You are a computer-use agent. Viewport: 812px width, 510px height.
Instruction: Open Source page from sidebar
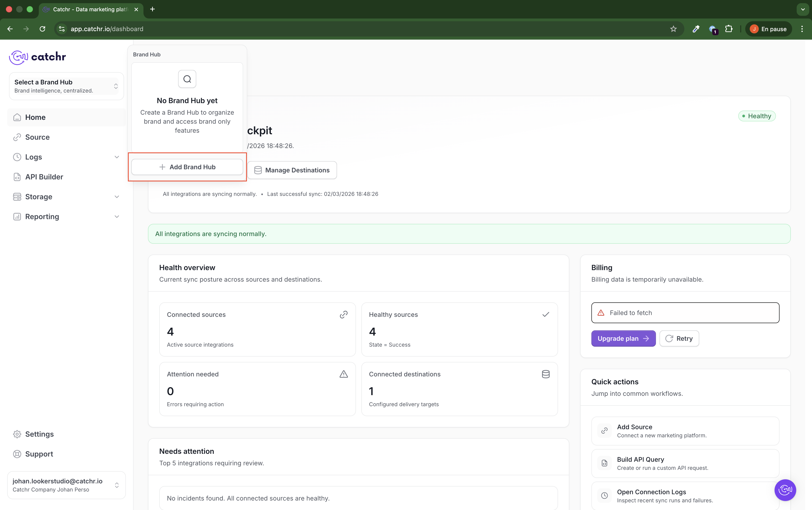pyautogui.click(x=37, y=137)
